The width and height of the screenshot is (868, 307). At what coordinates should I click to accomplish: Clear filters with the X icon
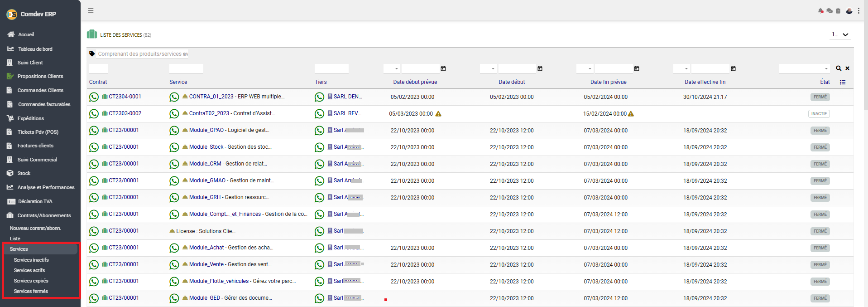click(x=847, y=68)
